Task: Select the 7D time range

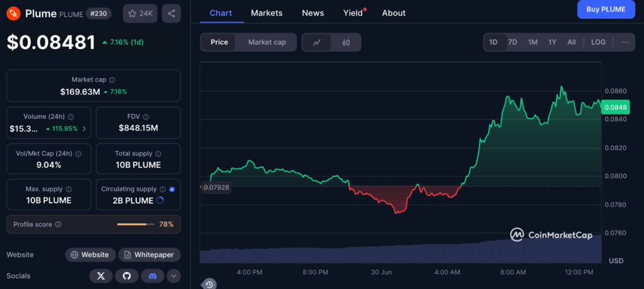Action: [513, 42]
